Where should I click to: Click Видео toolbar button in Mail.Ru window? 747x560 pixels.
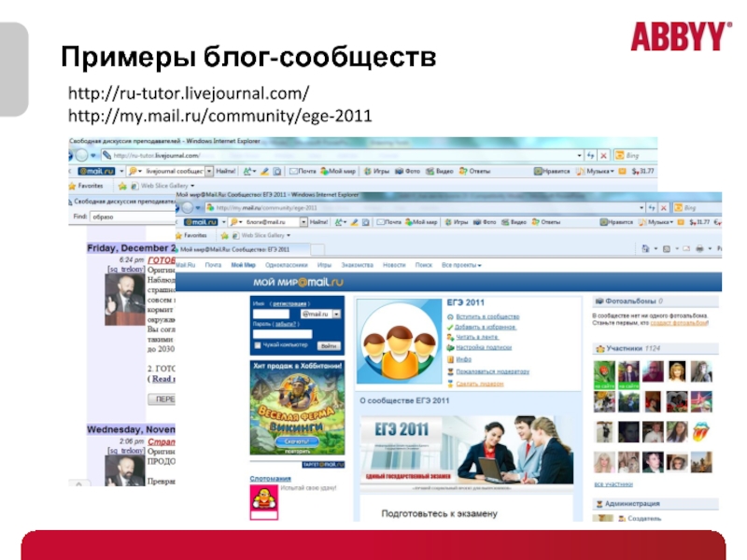click(x=514, y=222)
